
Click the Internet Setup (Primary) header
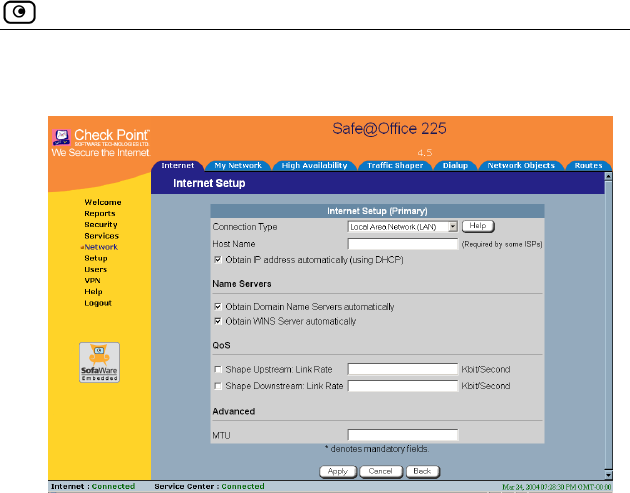click(x=377, y=211)
